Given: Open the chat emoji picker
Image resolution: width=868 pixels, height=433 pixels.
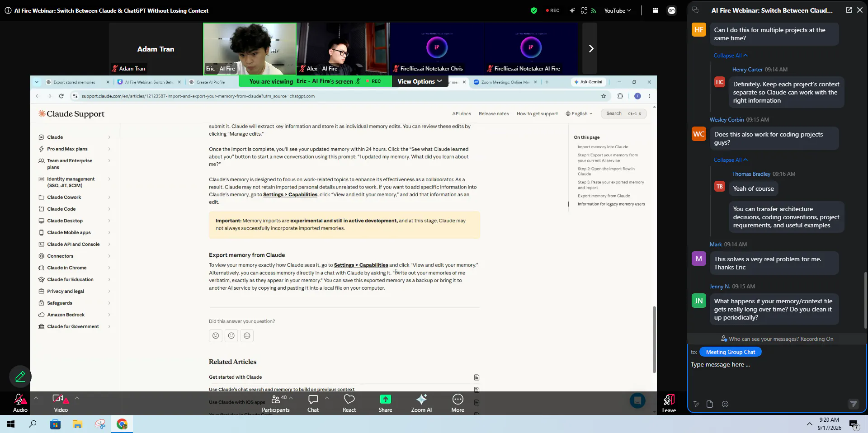Looking at the screenshot, I should pyautogui.click(x=725, y=404).
